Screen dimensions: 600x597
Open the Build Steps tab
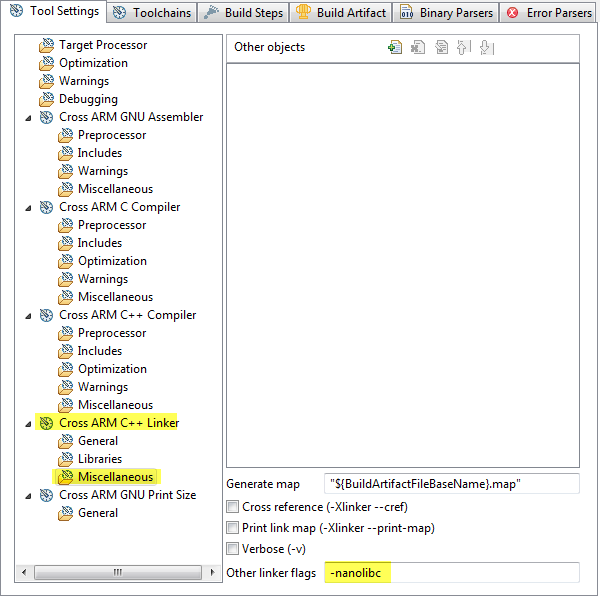click(x=245, y=13)
